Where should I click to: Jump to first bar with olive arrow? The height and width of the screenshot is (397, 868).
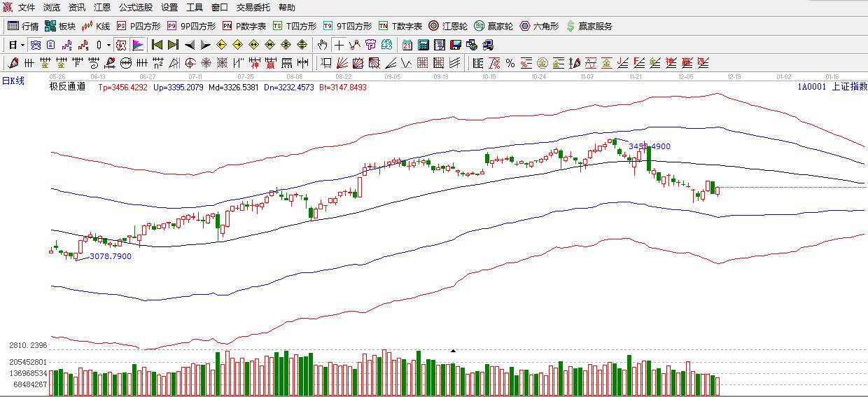pos(157,45)
